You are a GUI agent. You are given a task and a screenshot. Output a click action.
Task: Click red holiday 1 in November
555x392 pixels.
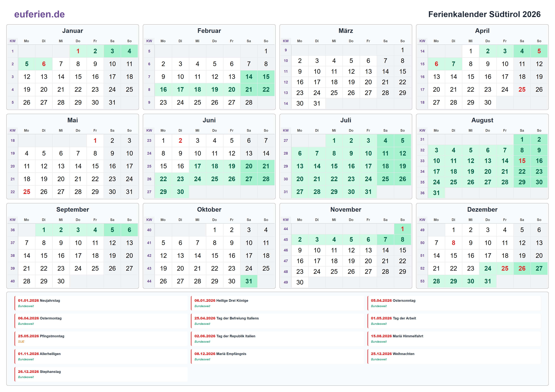pos(402,229)
